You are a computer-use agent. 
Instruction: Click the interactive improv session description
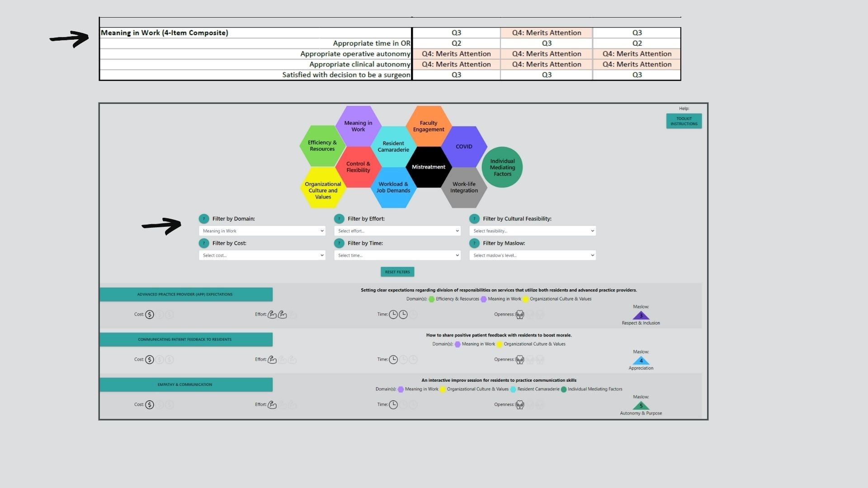pyautogui.click(x=499, y=380)
